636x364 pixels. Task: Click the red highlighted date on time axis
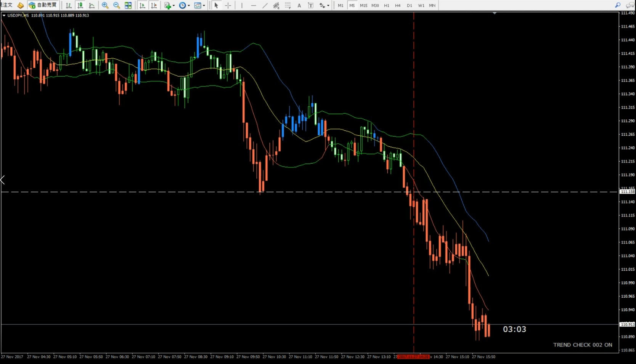[x=413, y=357]
